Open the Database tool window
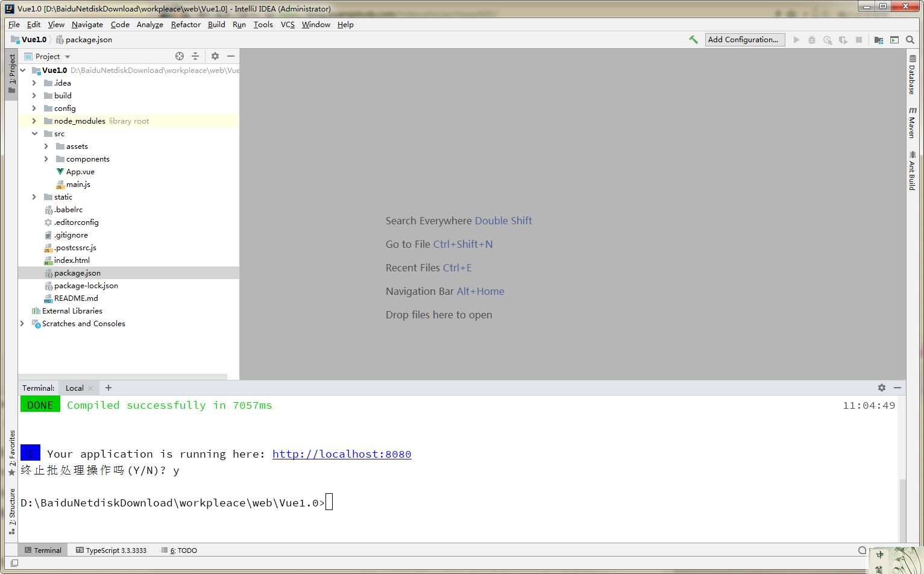The width and height of the screenshot is (924, 574). coord(912,75)
